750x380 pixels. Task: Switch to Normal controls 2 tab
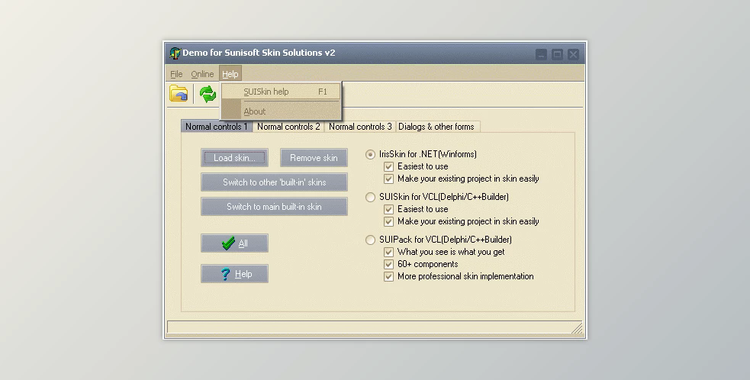pyautogui.click(x=288, y=127)
